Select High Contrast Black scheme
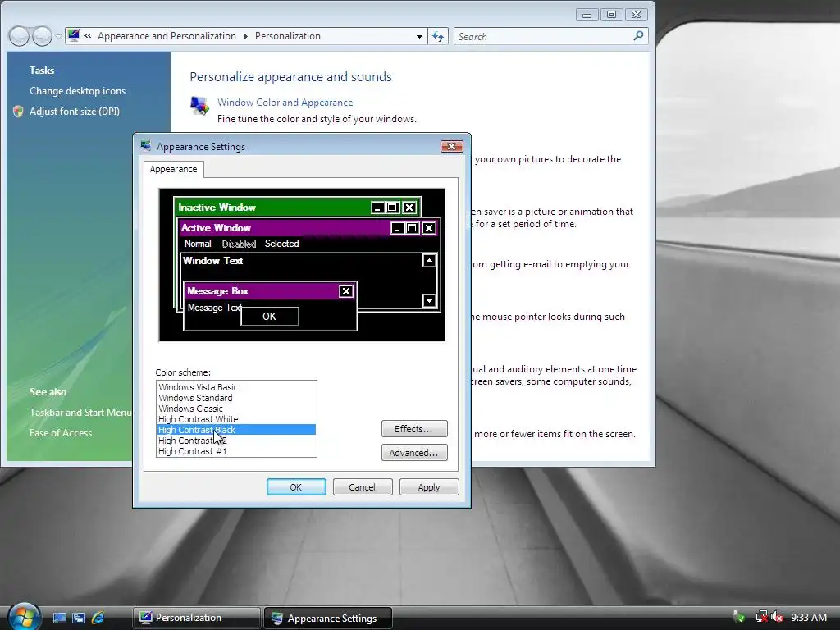Image resolution: width=840 pixels, height=630 pixels. (x=236, y=430)
